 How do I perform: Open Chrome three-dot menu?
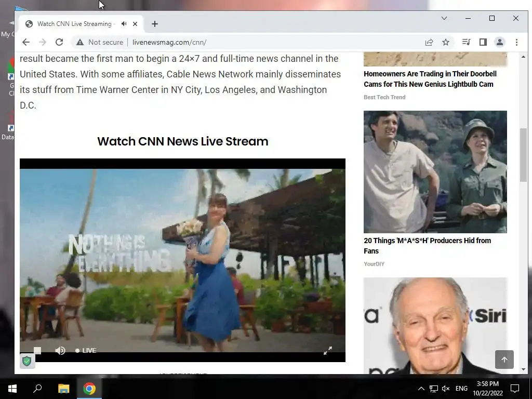point(516,42)
